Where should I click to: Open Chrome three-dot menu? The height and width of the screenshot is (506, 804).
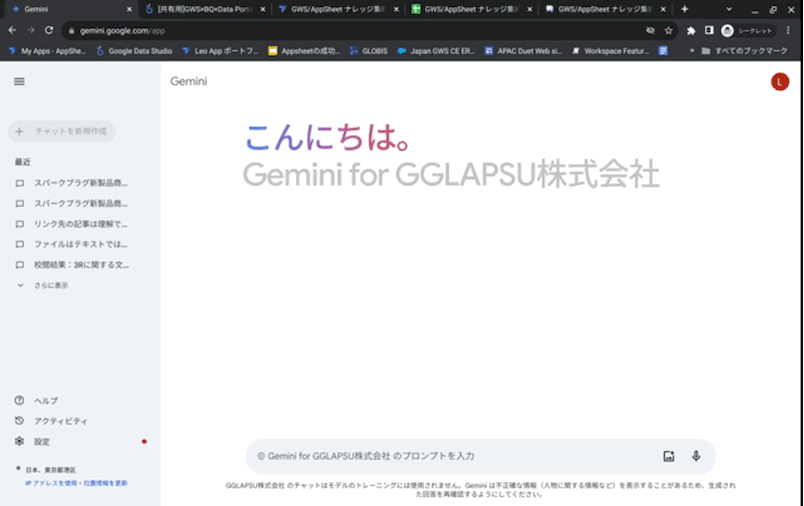click(788, 31)
